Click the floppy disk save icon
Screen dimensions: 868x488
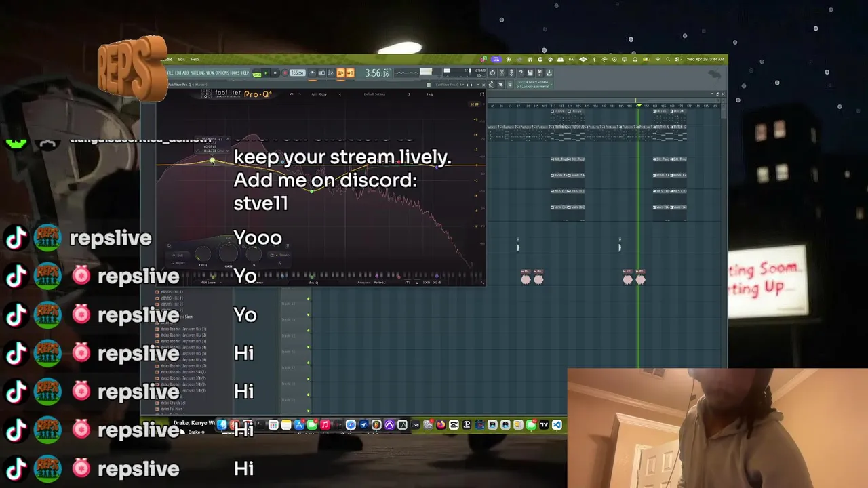click(x=530, y=73)
